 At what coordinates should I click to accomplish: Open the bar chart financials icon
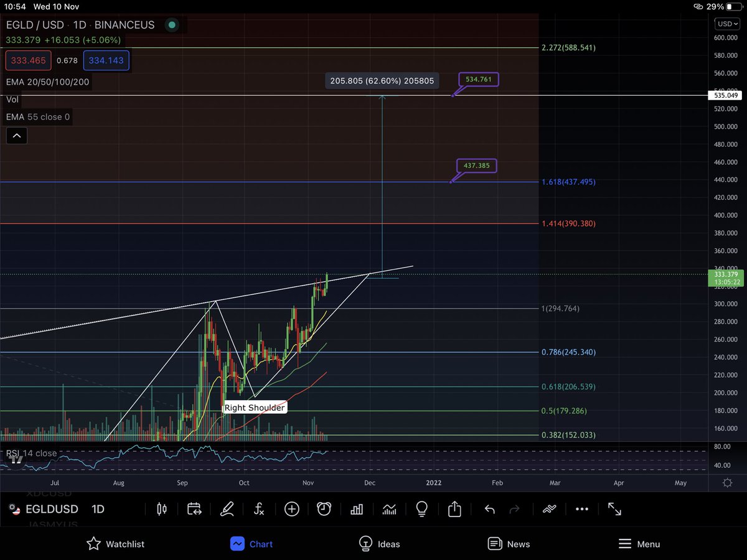pos(357,509)
